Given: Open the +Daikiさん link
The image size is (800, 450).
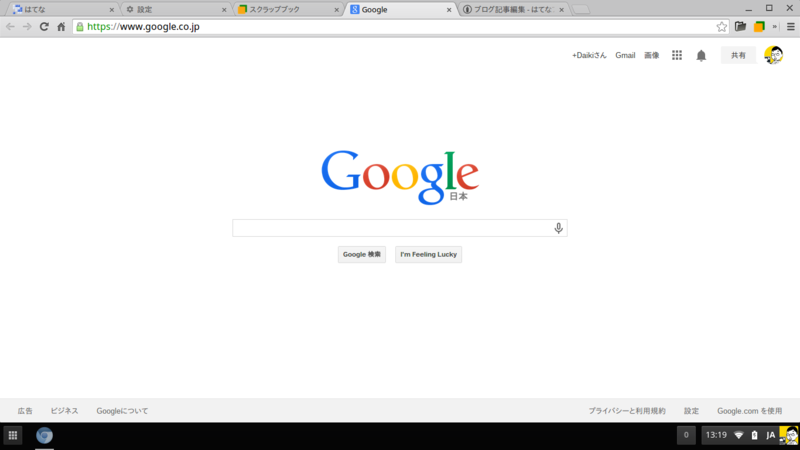Looking at the screenshot, I should coord(589,55).
